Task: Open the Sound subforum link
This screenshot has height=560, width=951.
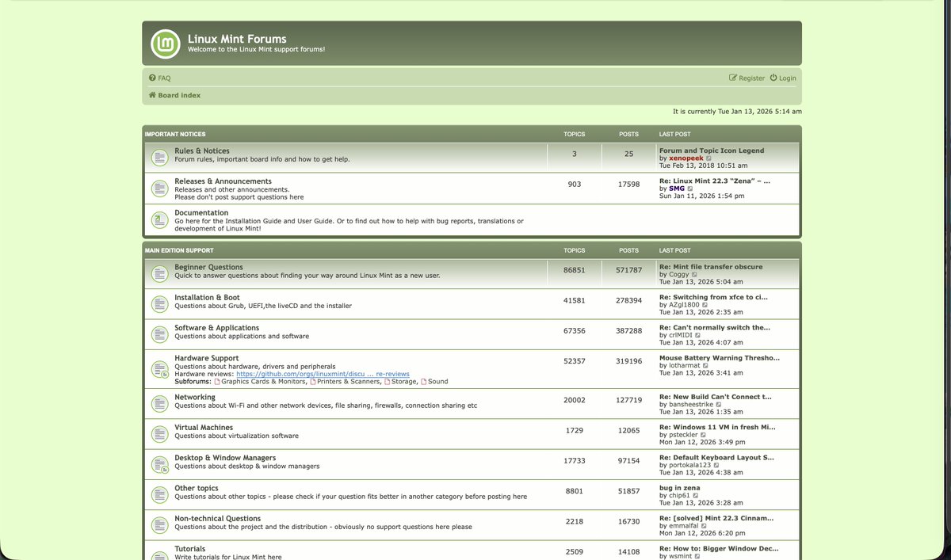Action: coord(437,382)
